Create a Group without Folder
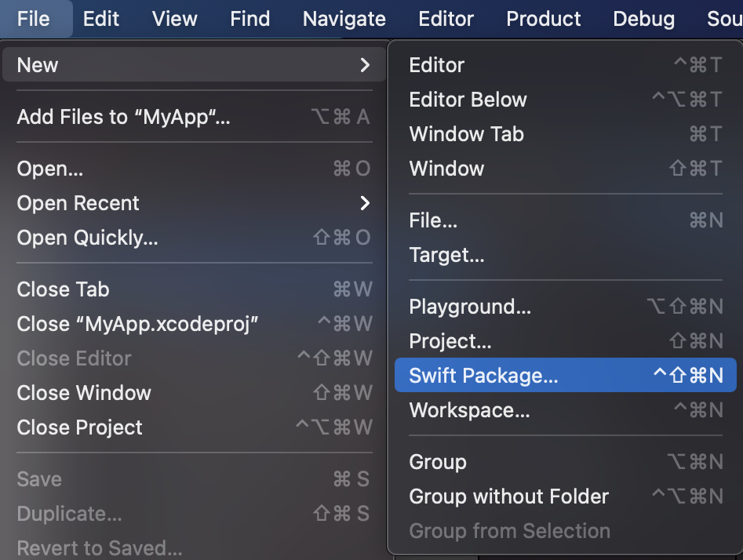The image size is (743, 560). point(508,496)
